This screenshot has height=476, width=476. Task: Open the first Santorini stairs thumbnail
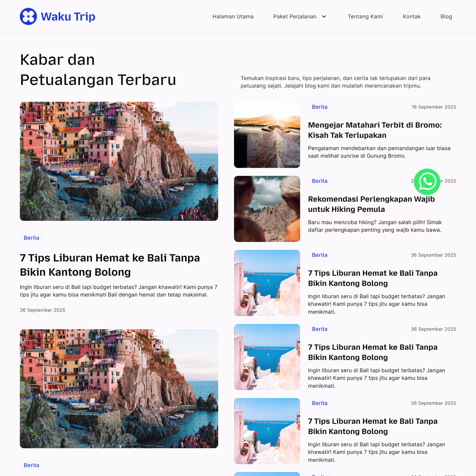[x=267, y=283]
